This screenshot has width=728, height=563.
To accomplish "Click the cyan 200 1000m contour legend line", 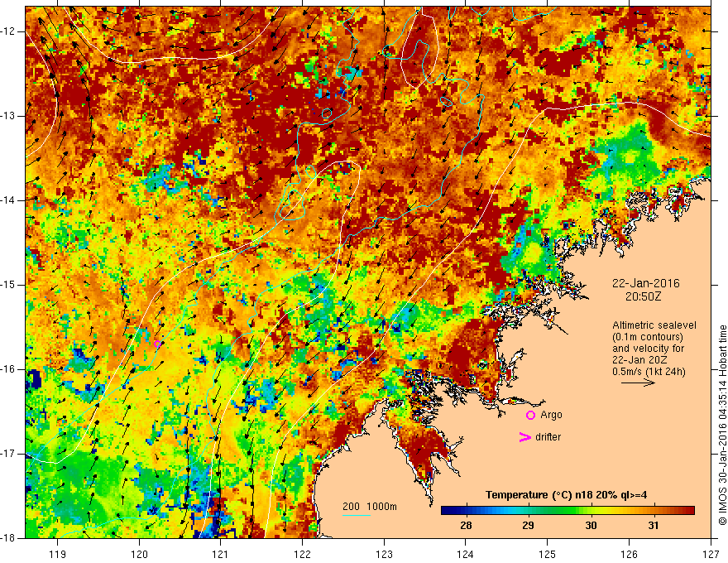I will coord(357,515).
